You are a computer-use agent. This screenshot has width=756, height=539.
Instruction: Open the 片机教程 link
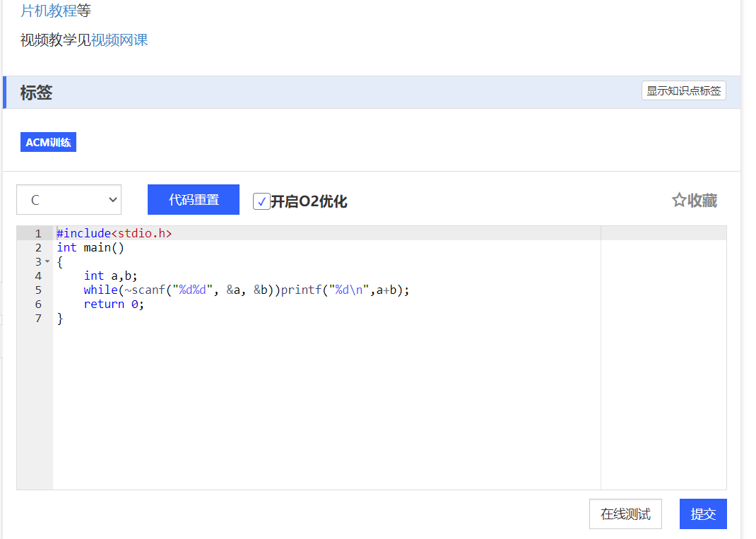(48, 11)
